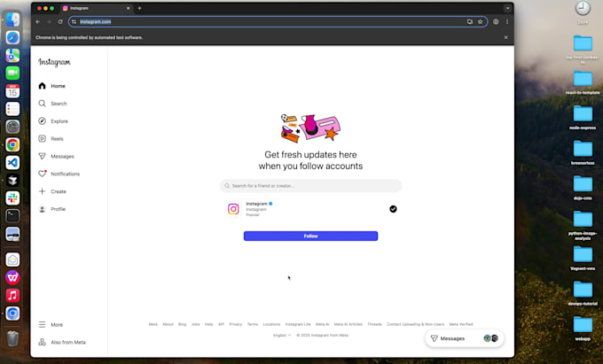Click the Chrome back arrow
The height and width of the screenshot is (364, 603).
point(37,22)
